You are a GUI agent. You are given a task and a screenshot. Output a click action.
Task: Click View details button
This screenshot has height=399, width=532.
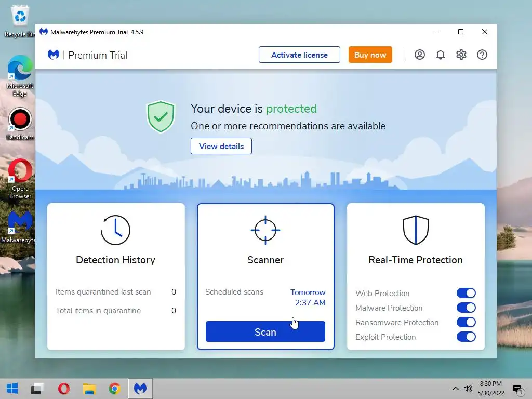221,146
